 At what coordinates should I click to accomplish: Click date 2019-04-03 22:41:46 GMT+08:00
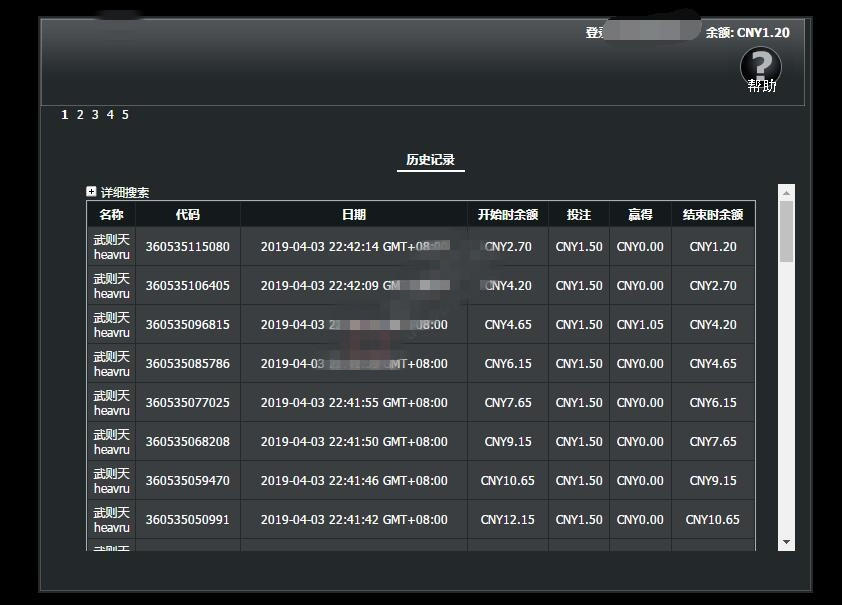pos(354,480)
